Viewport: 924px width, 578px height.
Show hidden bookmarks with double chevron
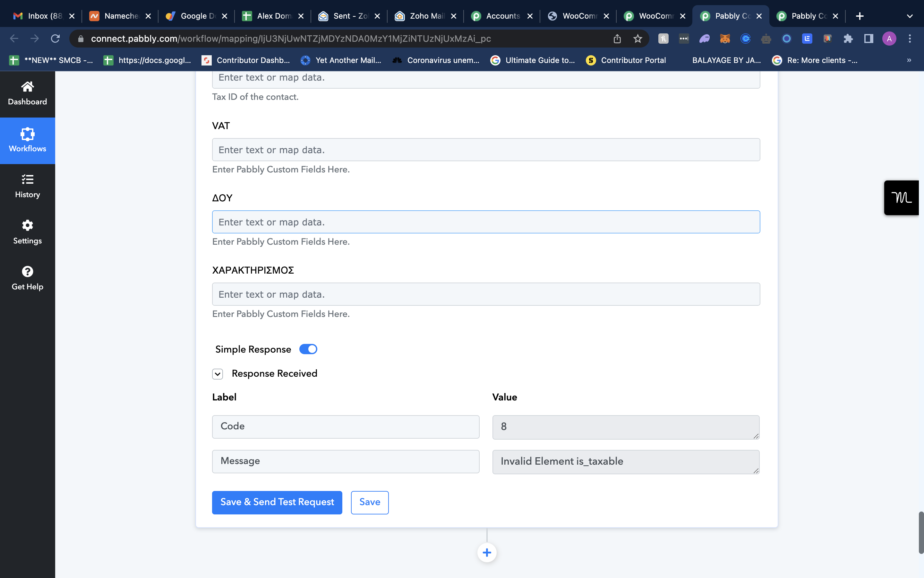[x=909, y=60]
